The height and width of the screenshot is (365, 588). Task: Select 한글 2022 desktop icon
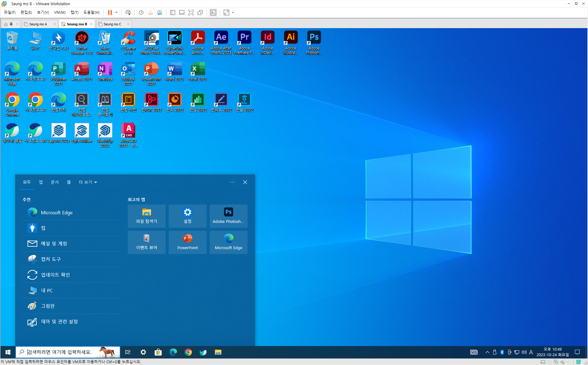point(244,102)
